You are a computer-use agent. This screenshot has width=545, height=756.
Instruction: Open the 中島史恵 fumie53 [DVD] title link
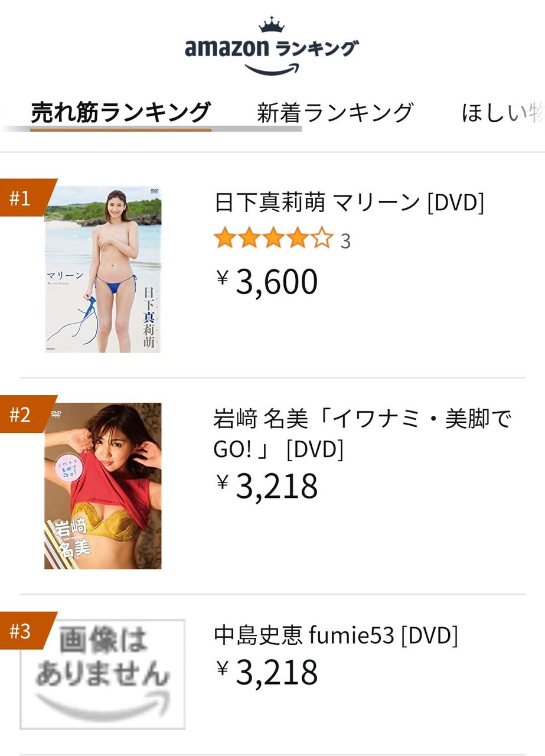pyautogui.click(x=336, y=636)
